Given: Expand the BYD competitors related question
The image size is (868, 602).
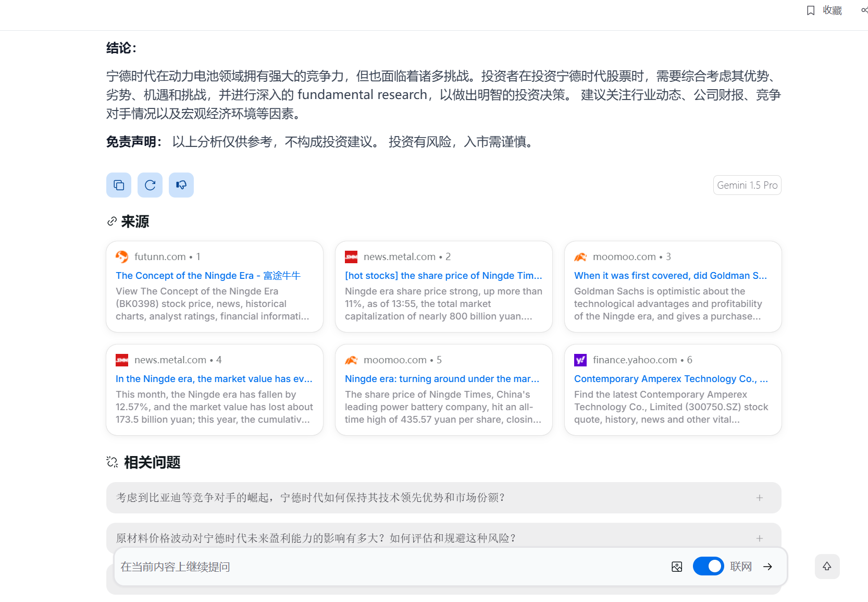Looking at the screenshot, I should (443, 498).
